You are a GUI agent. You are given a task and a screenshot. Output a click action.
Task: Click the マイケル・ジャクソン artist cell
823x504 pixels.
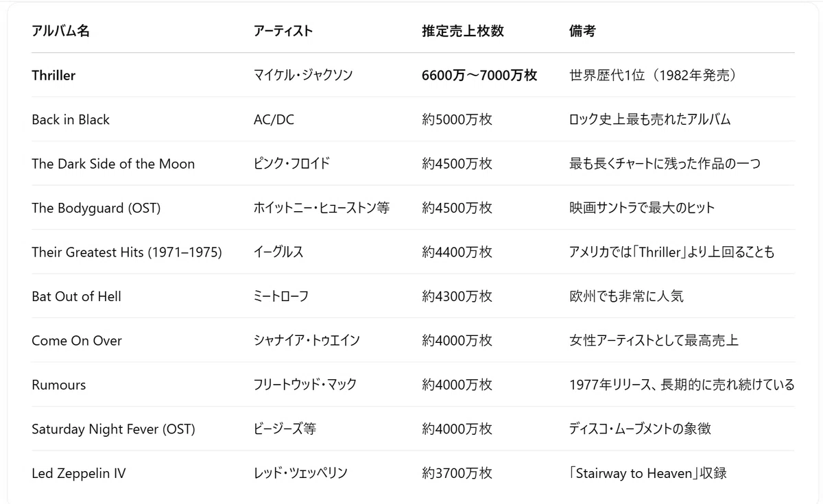point(303,75)
